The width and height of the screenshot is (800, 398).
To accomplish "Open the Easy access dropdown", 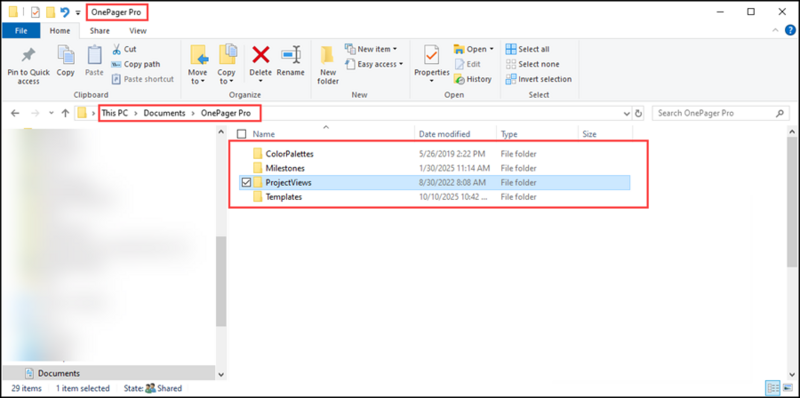I will point(401,64).
